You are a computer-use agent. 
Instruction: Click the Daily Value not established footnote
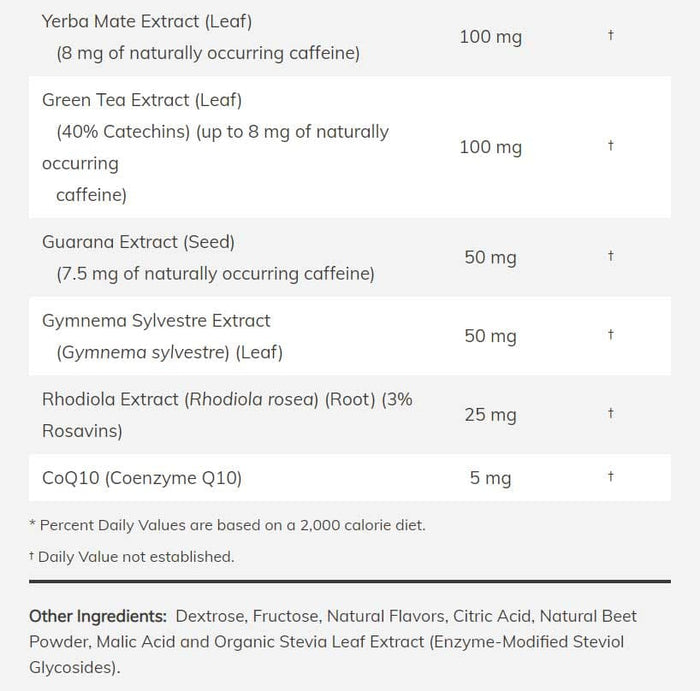[131, 556]
